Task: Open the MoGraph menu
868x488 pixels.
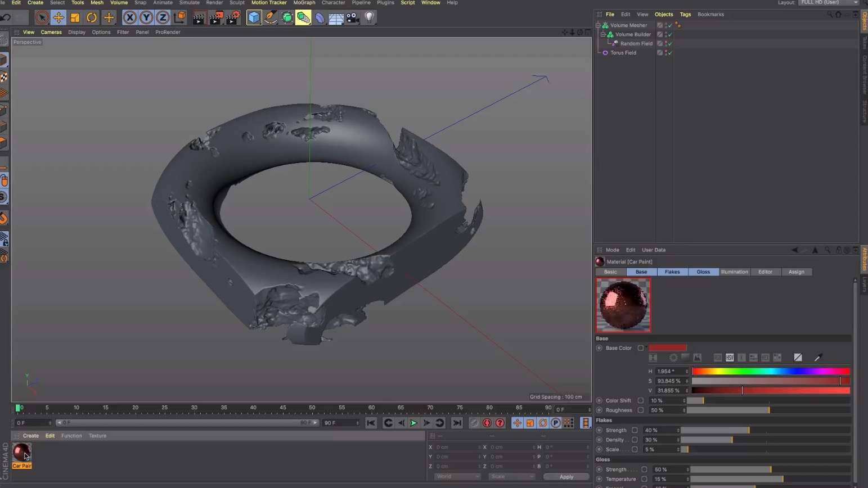Action: click(304, 3)
